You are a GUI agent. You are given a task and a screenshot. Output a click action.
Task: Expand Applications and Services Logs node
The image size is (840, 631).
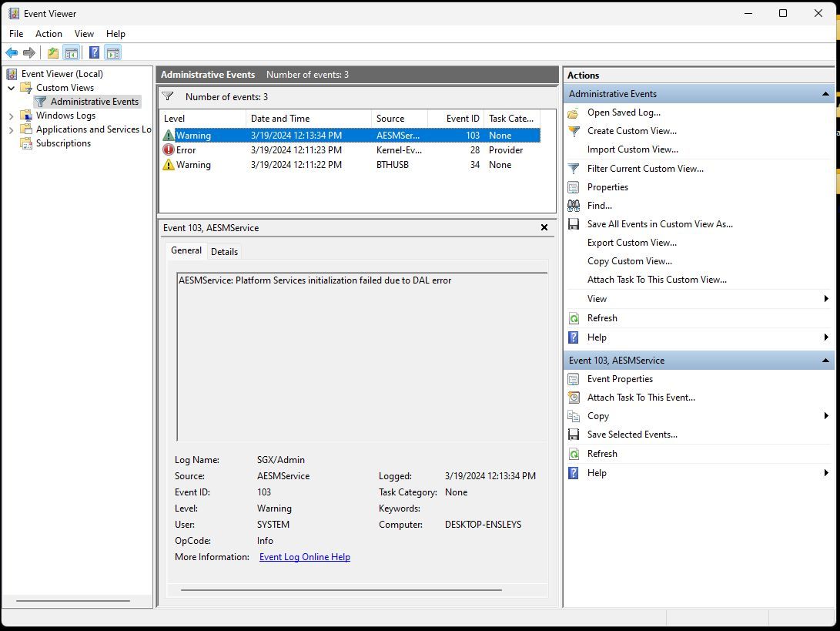12,129
